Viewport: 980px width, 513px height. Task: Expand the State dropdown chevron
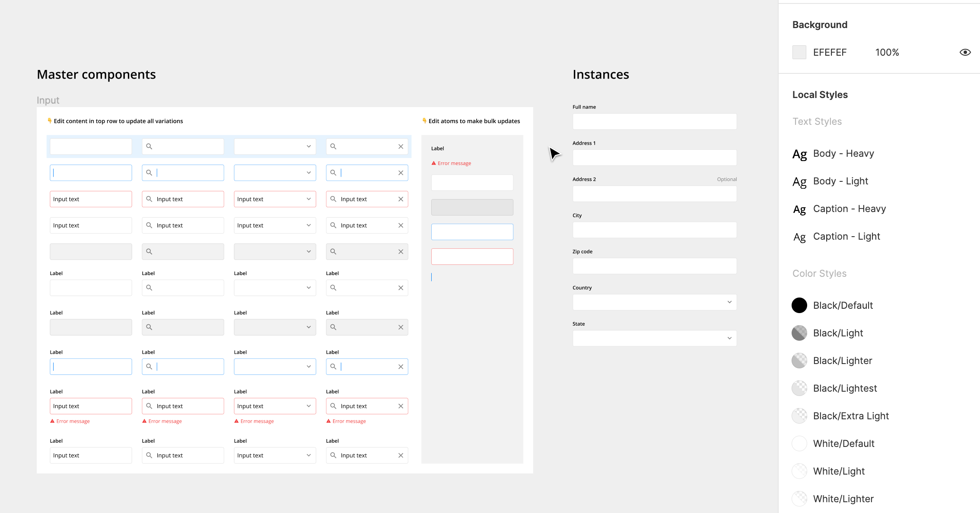click(729, 338)
